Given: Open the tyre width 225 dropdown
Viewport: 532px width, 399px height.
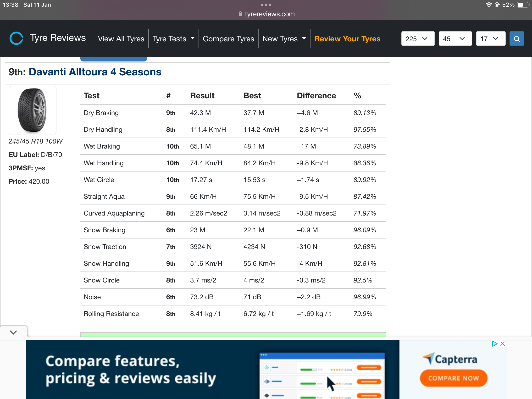Looking at the screenshot, I should 418,39.
